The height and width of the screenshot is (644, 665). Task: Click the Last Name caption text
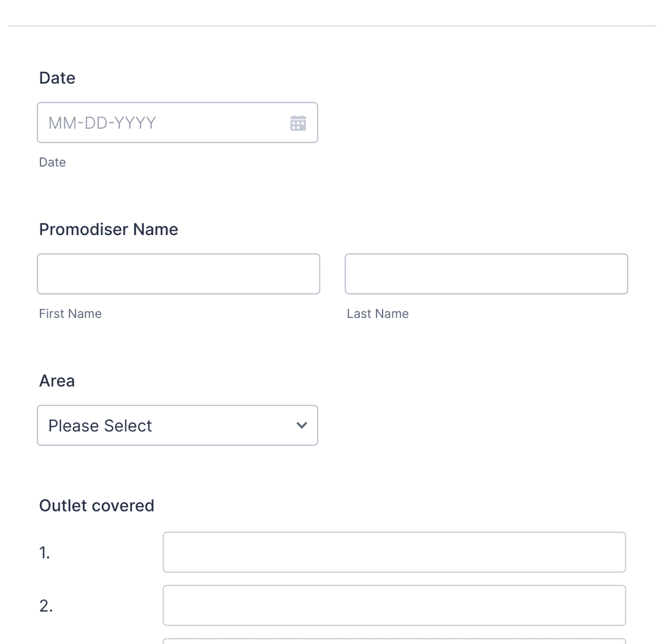[378, 313]
